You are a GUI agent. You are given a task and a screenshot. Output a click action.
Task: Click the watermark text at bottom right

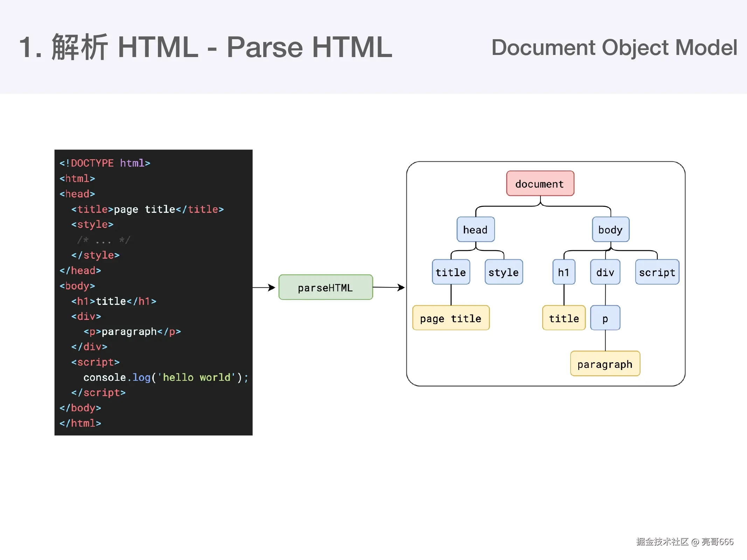pyautogui.click(x=684, y=542)
